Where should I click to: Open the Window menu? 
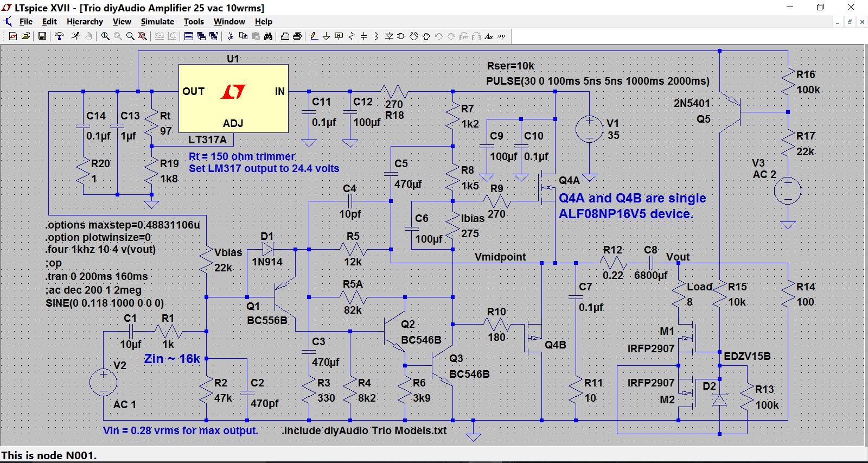coord(229,22)
